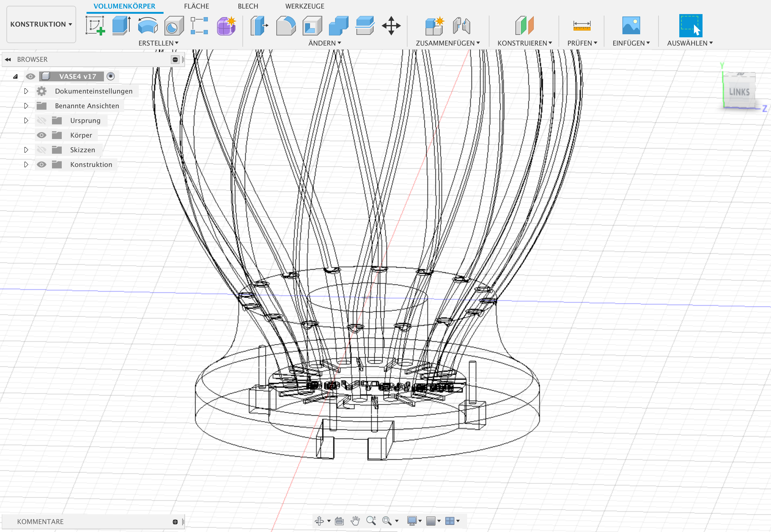The width and height of the screenshot is (771, 532).
Task: Expand Dokumenteinstellungen tree node
Action: coord(26,91)
